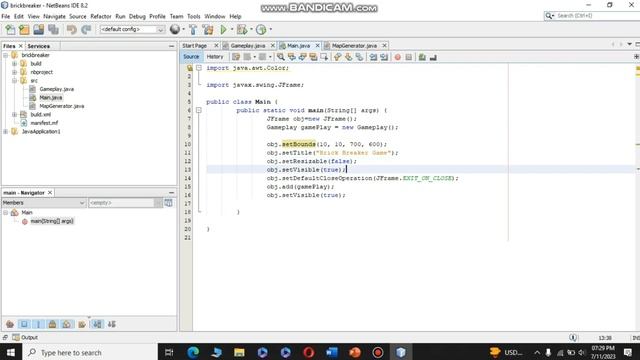Click the History view button
This screenshot has width=640, height=360.
point(215,57)
